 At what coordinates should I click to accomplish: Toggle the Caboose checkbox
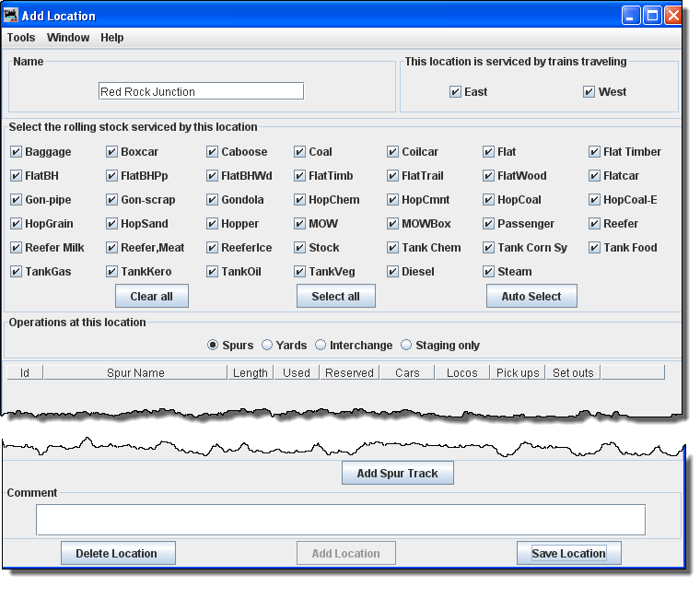click(x=212, y=152)
